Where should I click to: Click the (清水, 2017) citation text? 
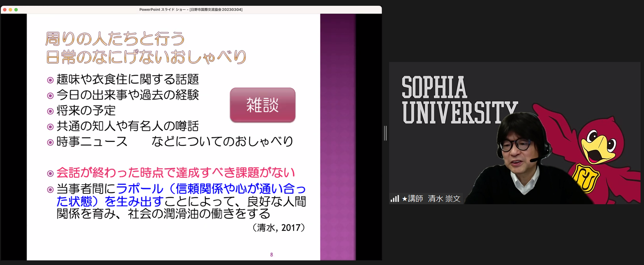(279, 228)
